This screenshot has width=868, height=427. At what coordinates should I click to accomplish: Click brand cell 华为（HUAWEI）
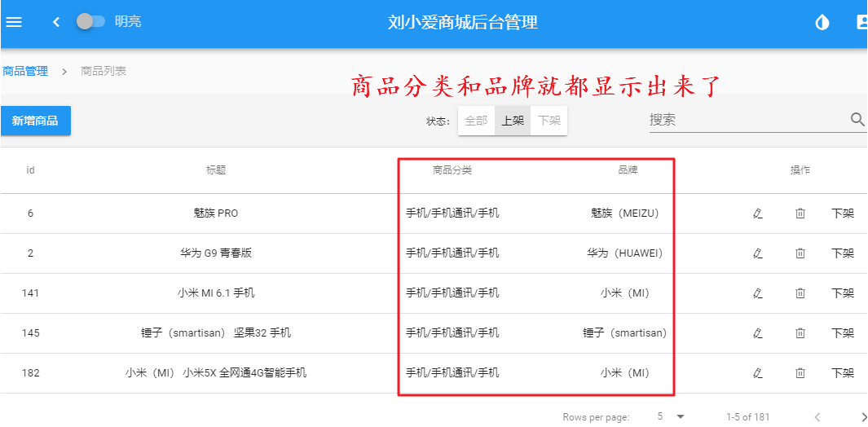click(x=625, y=253)
